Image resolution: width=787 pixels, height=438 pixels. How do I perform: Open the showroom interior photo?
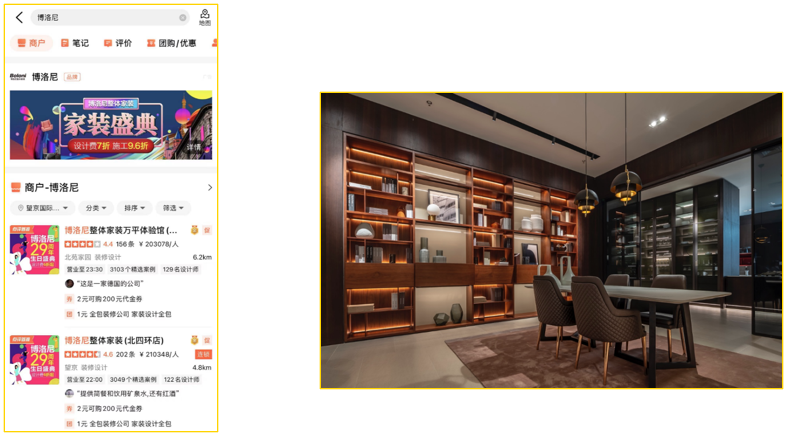(551, 240)
